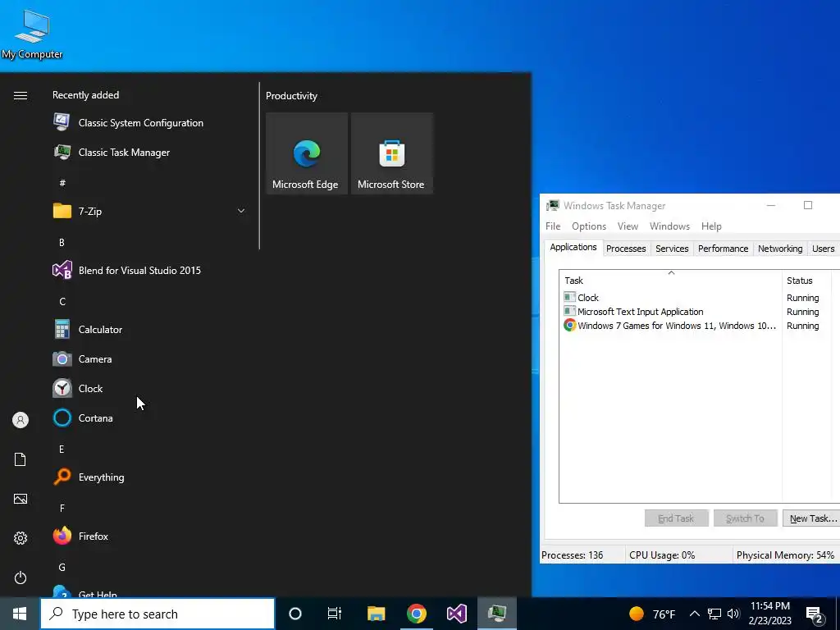
Task: Click Task Manager taskbar button
Action: click(x=497, y=614)
